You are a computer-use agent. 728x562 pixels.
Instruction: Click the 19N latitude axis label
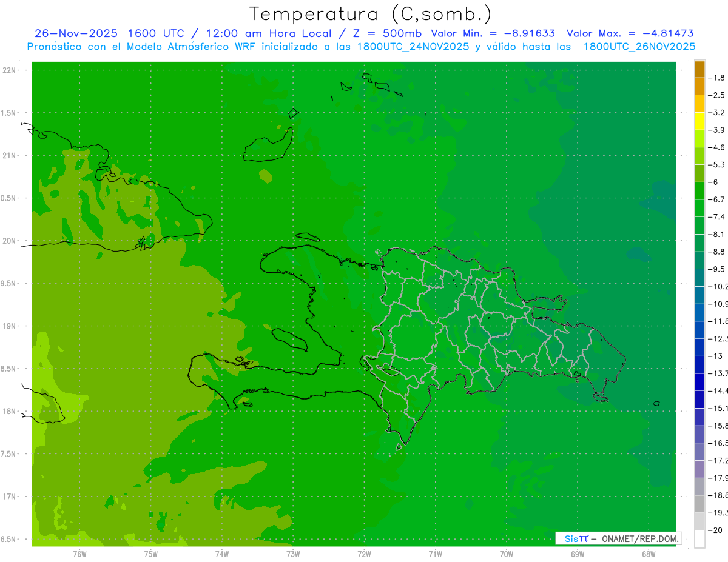pyautogui.click(x=10, y=326)
